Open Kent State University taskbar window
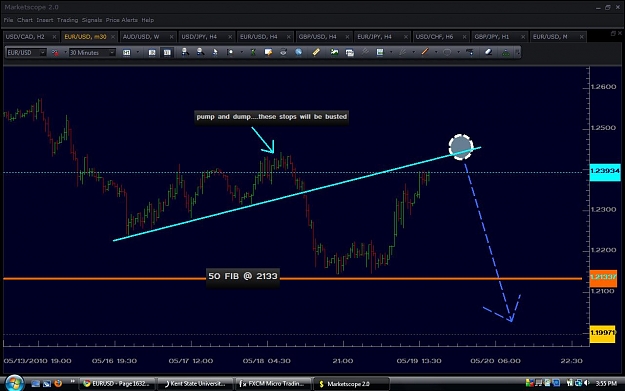This screenshot has height=391, width=625. point(195,384)
